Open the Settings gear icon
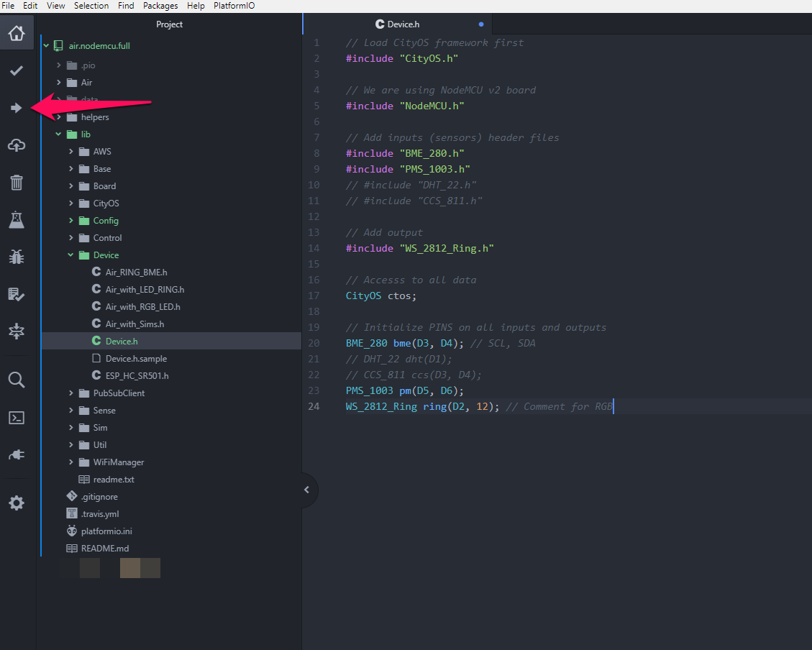Screen dimensions: 812x650 tap(17, 503)
